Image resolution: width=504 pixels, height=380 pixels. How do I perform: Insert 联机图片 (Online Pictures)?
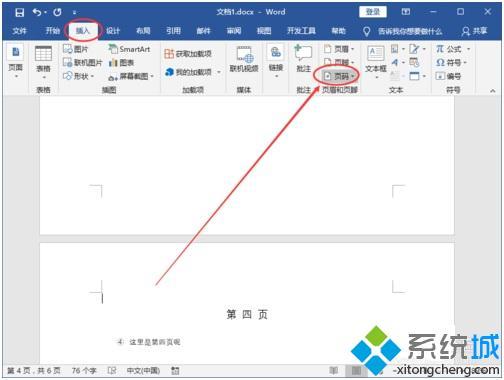click(82, 62)
